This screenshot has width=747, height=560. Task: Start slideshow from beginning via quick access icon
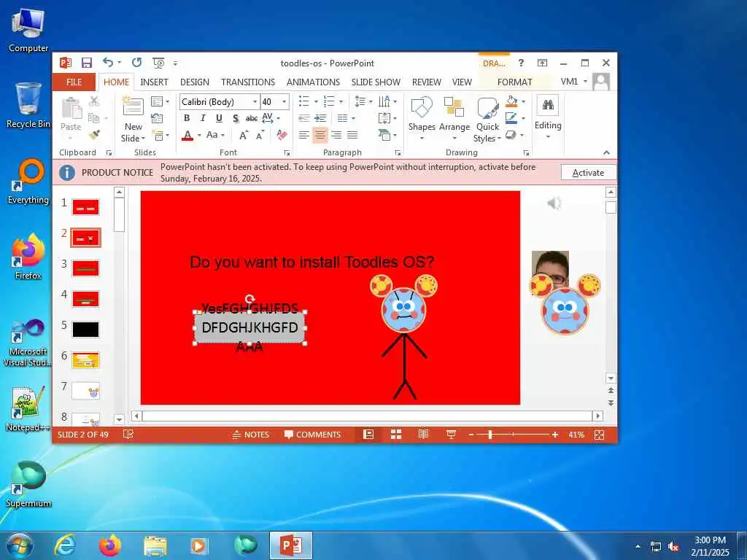click(158, 63)
